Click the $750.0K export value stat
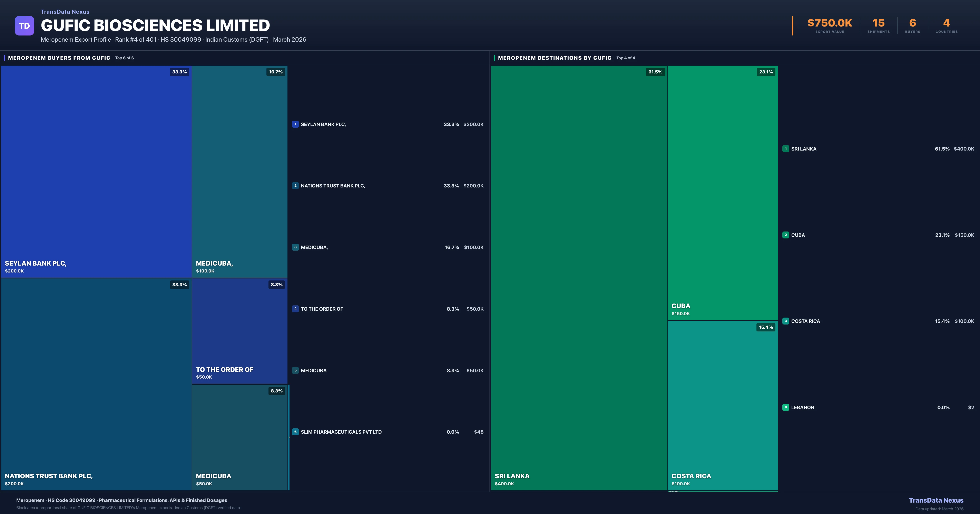This screenshot has height=514, width=980. [829, 23]
